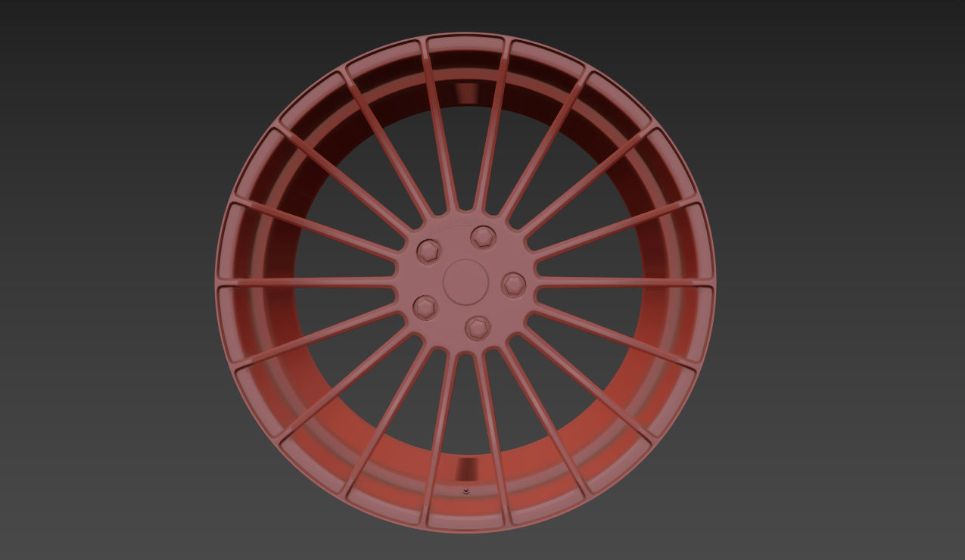Pick the upper-left lug bolt on the hub
The image size is (965, 560).
[429, 250]
